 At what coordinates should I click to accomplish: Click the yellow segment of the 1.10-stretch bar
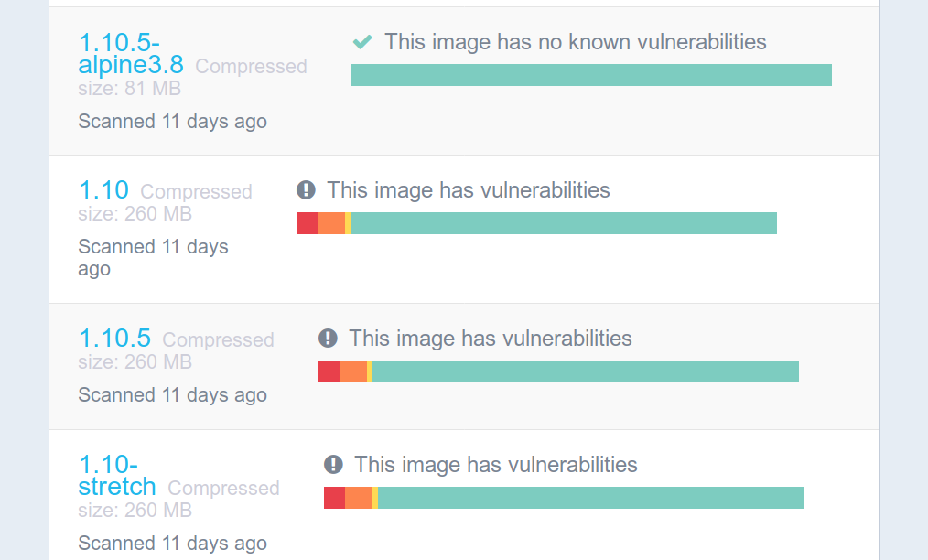pos(377,497)
